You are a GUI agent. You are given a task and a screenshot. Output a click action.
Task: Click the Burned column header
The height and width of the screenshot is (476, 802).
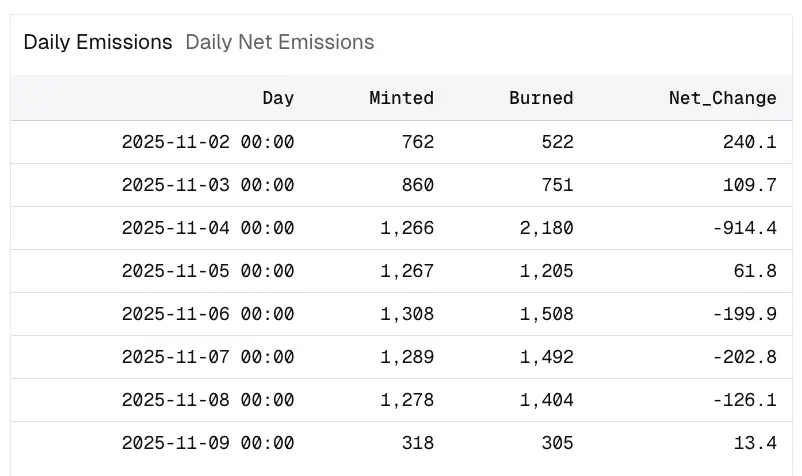pos(541,98)
